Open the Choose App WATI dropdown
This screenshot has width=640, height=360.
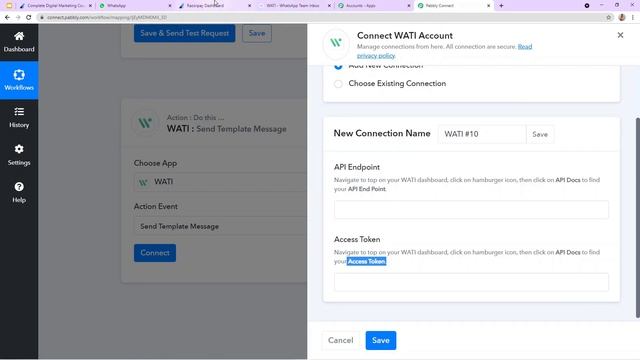220,182
